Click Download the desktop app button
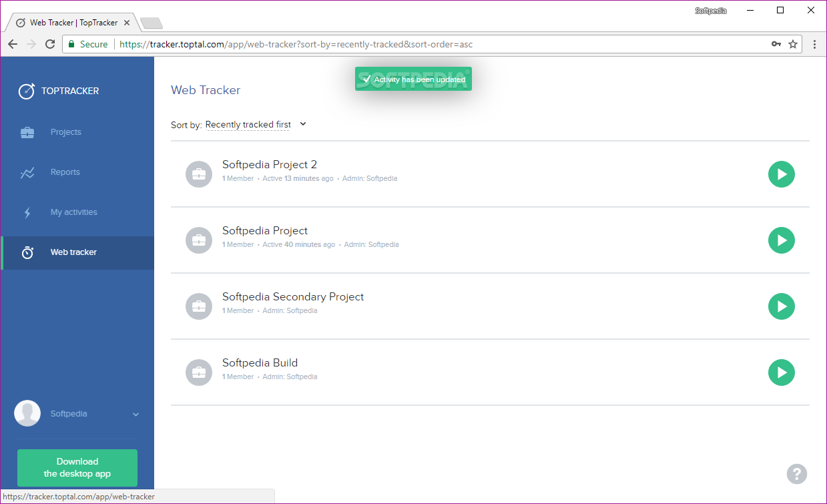The height and width of the screenshot is (504, 827). 77,468
